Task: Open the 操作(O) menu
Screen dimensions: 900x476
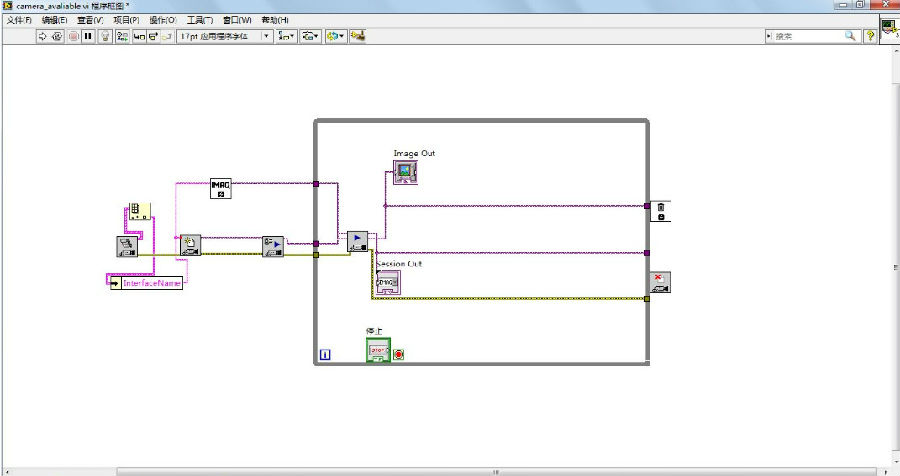Action: pos(163,20)
